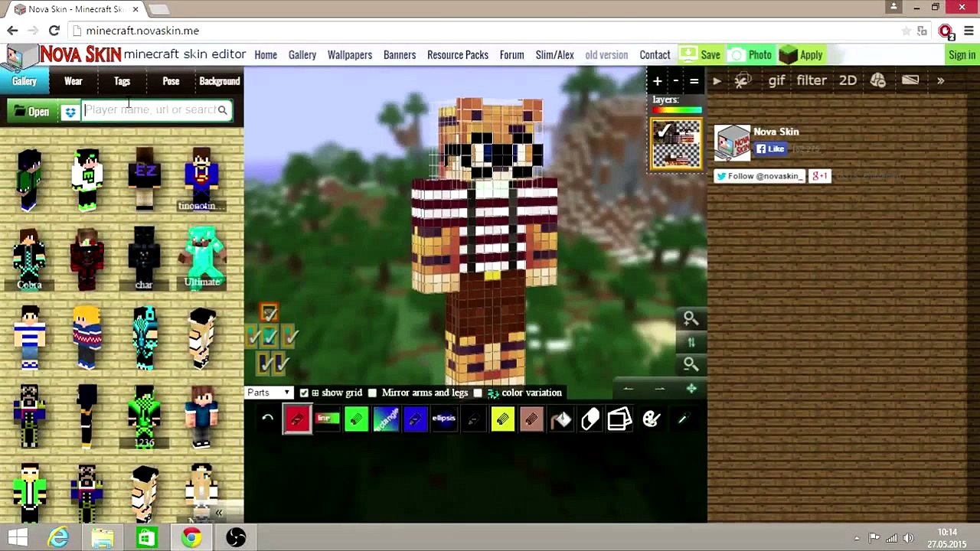The width and height of the screenshot is (980, 551).
Task: Click the rectangle gradient icon in top toolbar
Action: [910, 80]
